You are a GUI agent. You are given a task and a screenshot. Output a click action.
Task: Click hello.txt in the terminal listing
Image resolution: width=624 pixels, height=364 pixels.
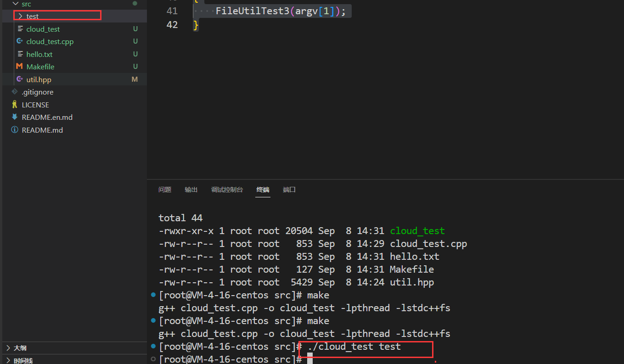pos(415,257)
